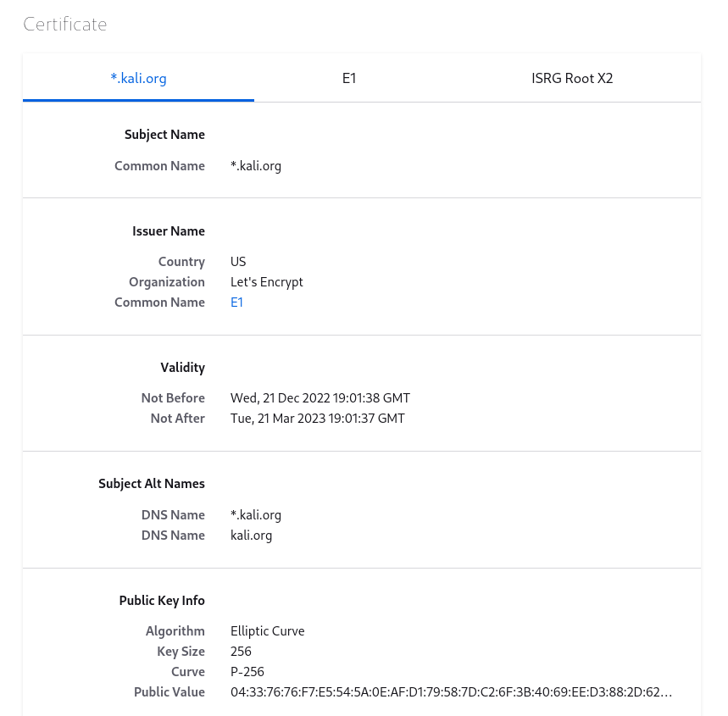
Task: Click the Validity section heading
Action: (182, 367)
